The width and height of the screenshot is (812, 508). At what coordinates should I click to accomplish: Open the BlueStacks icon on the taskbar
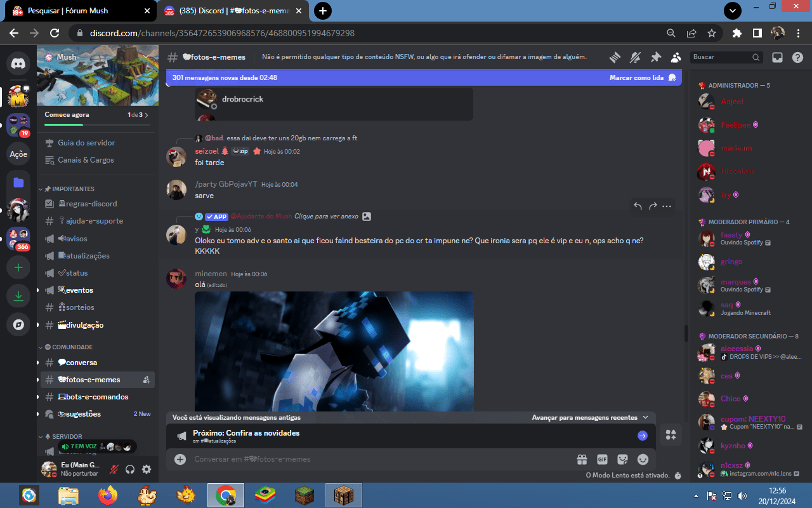pos(265,495)
